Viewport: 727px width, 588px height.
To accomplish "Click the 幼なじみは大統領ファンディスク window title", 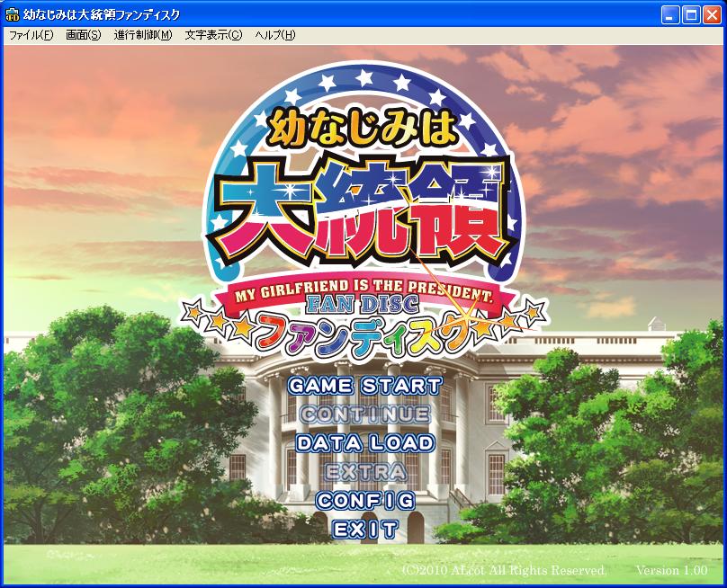I will (101, 14).
